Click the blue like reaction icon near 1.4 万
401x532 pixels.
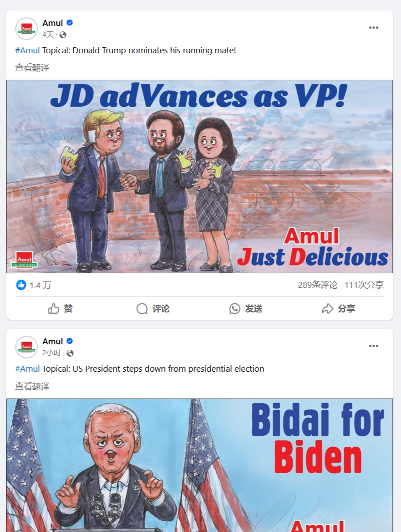pyautogui.click(x=21, y=285)
